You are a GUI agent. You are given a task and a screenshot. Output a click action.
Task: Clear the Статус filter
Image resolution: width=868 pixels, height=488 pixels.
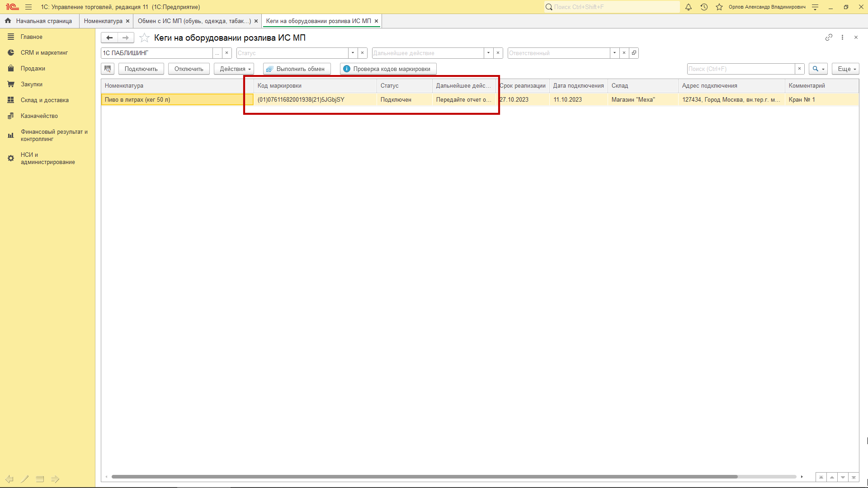[362, 53]
